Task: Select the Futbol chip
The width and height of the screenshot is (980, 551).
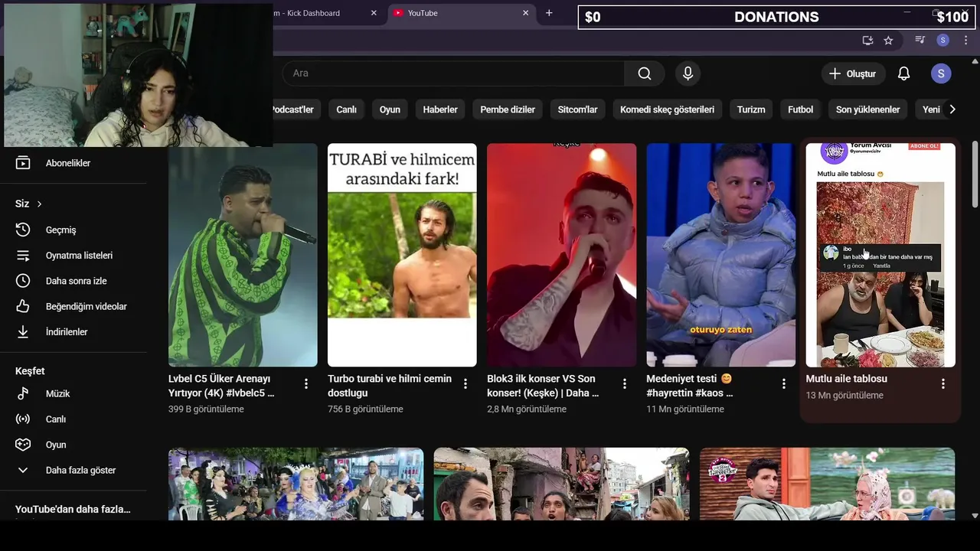Action: (x=800, y=109)
